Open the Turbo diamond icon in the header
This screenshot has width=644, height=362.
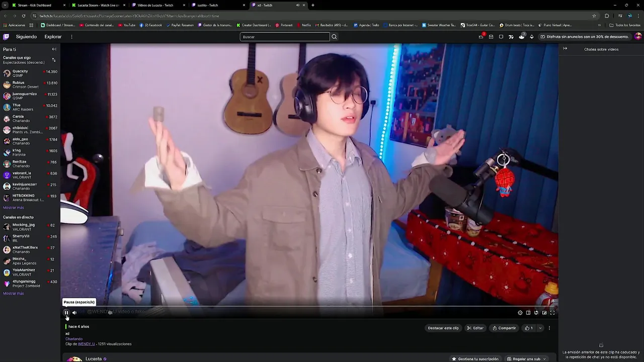532,37
